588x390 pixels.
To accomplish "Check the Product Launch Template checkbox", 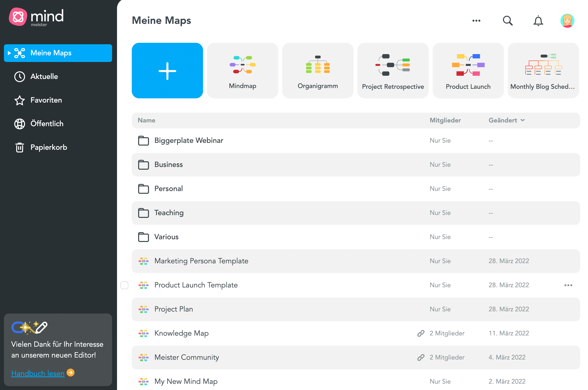I will 124,285.
